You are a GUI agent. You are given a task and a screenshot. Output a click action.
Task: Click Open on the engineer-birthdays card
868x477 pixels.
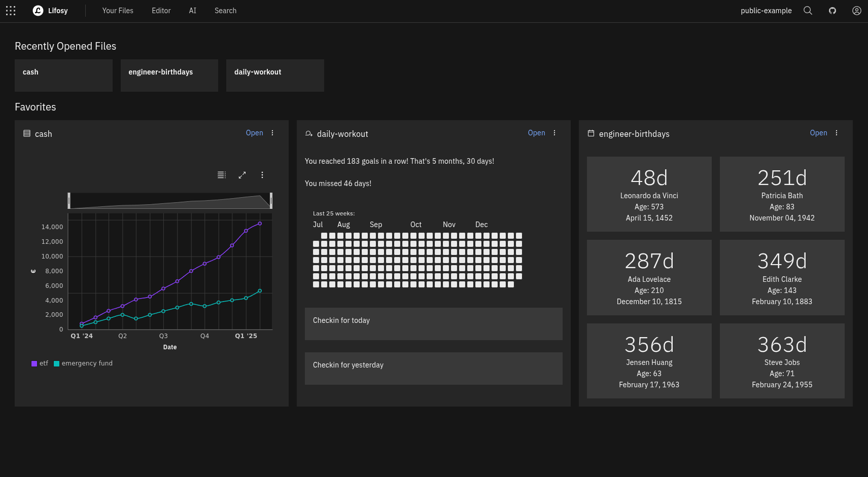tap(818, 133)
